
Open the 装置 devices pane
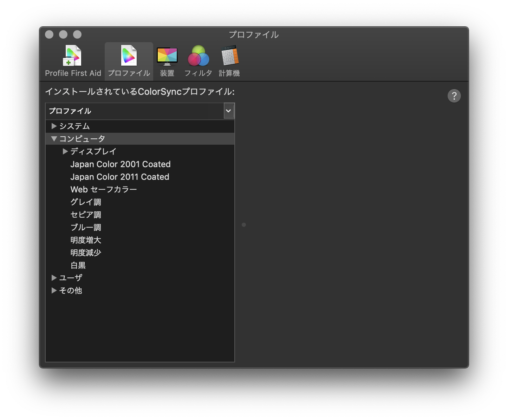tap(167, 61)
